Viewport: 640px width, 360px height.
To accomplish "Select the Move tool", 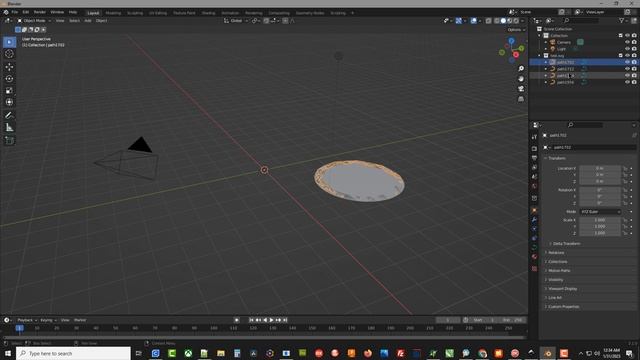I will pos(9,67).
